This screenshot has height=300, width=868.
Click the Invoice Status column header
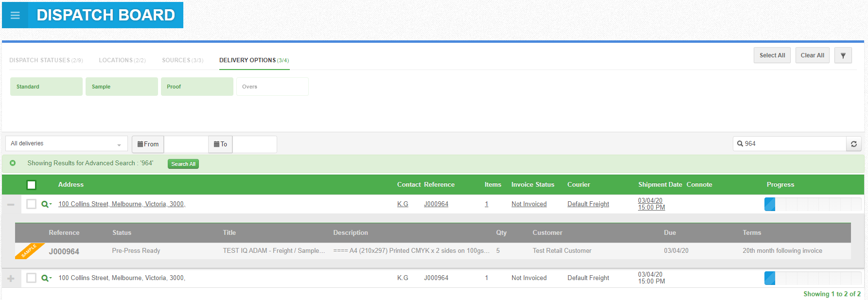pos(532,185)
